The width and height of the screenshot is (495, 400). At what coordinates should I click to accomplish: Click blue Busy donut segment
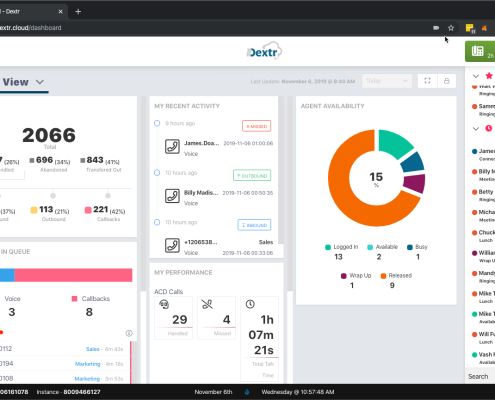pyautogui.click(x=413, y=162)
